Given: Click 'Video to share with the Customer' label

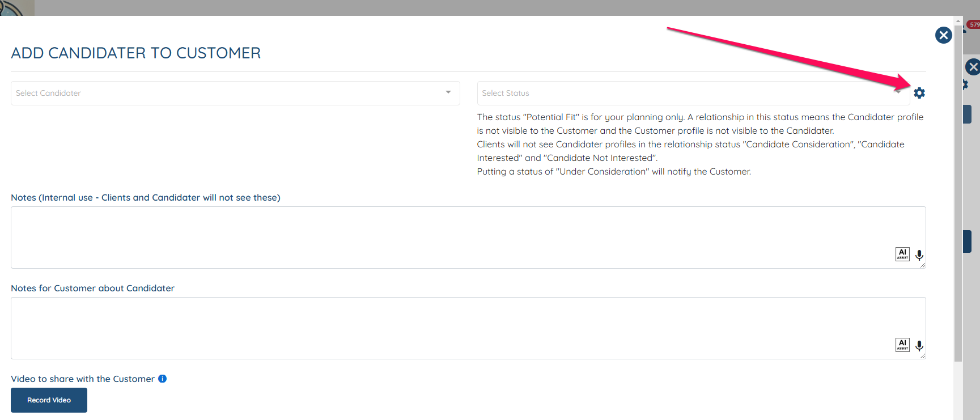Looking at the screenshot, I should [x=83, y=379].
